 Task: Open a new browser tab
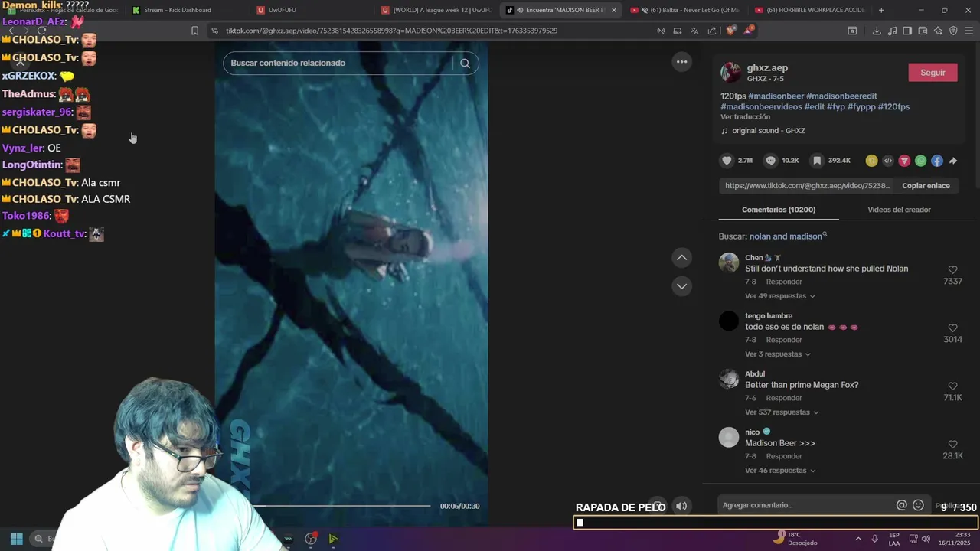[881, 10]
